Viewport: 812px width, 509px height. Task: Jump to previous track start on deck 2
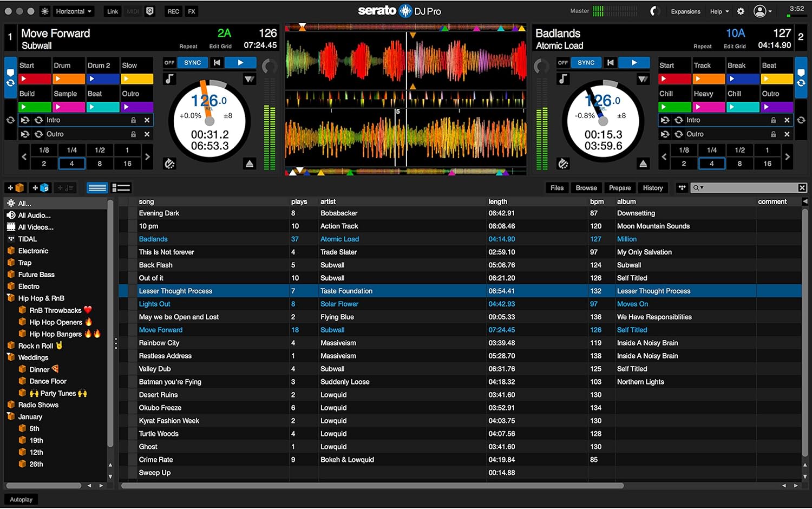(610, 63)
